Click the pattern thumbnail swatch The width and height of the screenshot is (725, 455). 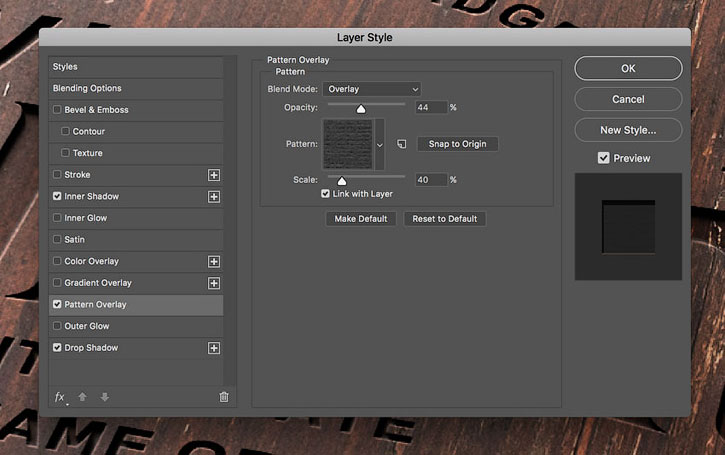(x=348, y=144)
